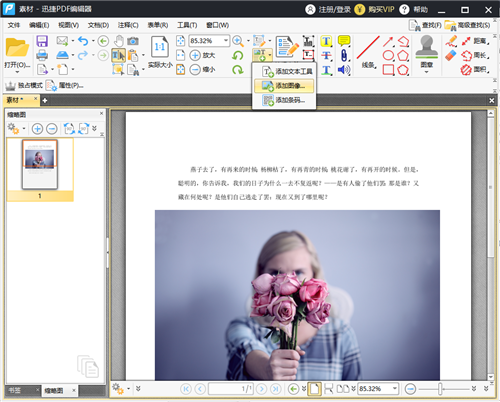
Task: Click the undo arrow icon
Action: (83, 41)
